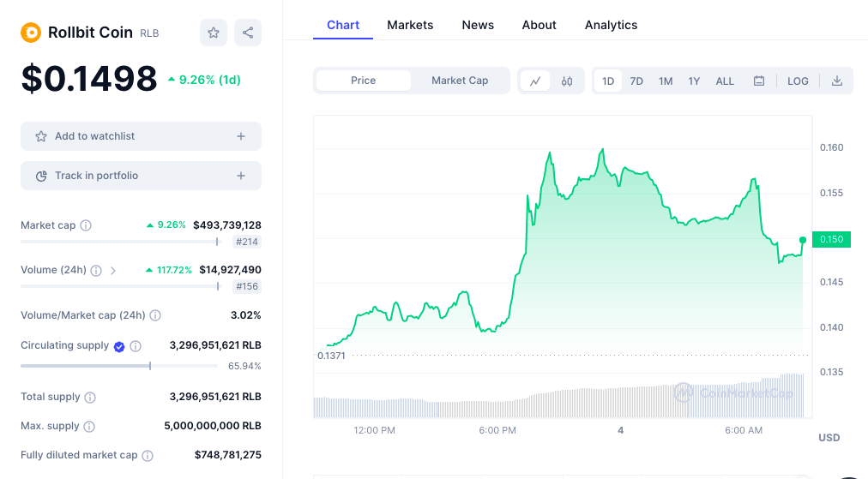This screenshot has width=868, height=479.
Task: Click the Volume (24h) rank progress bar
Action: tap(121, 286)
